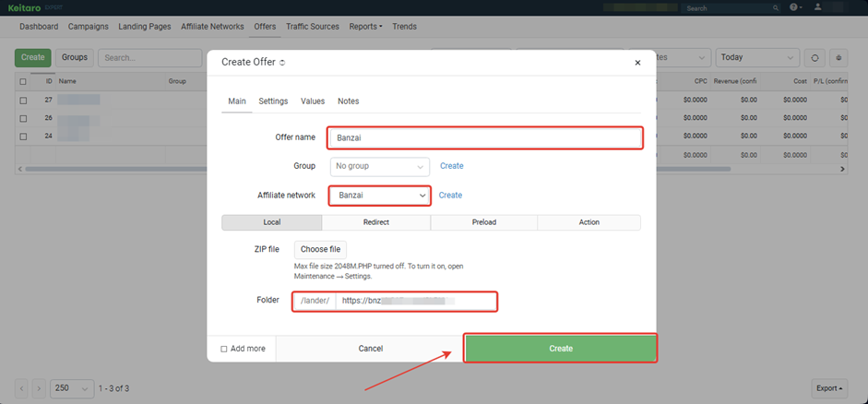868x404 pixels.
Task: Click the Groups button
Action: click(x=75, y=57)
